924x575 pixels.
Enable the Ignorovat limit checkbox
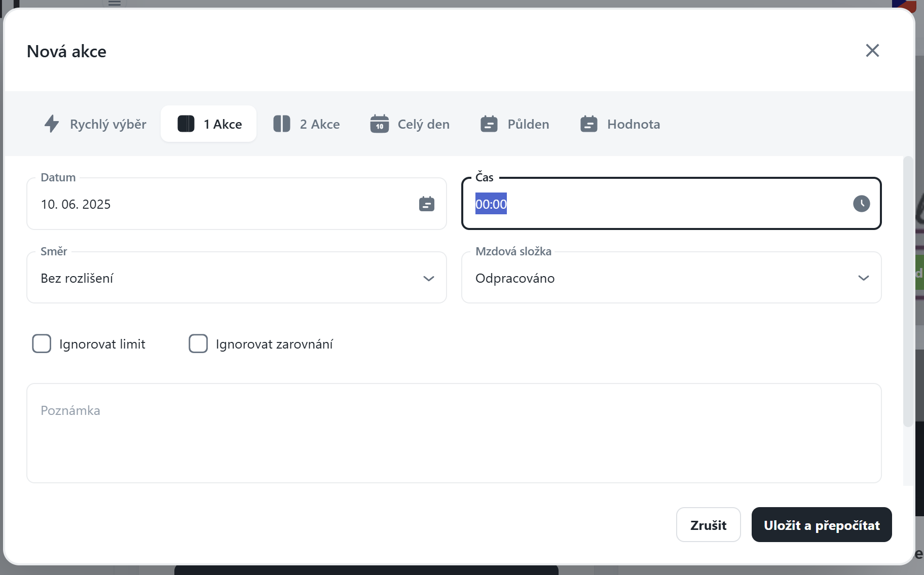coord(42,343)
